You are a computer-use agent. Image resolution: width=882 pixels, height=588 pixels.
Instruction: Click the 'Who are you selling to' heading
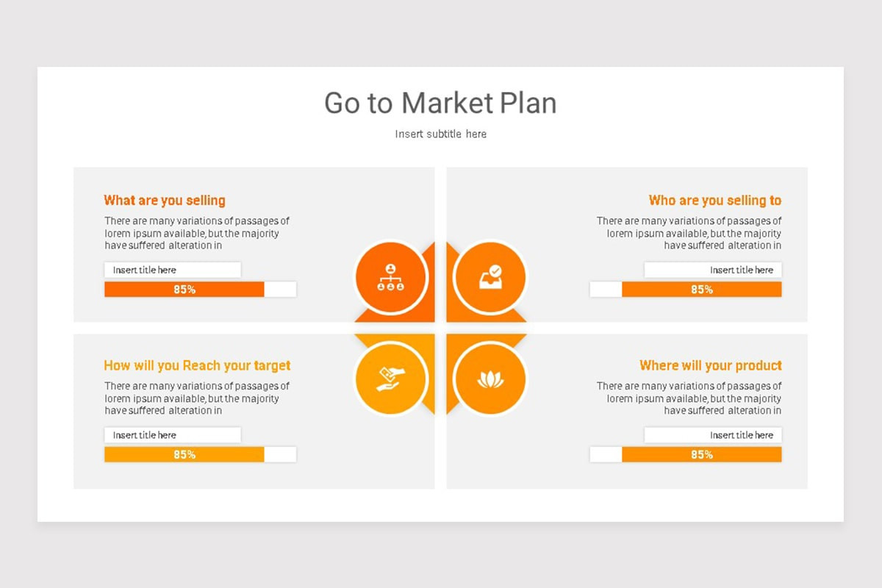pos(715,200)
